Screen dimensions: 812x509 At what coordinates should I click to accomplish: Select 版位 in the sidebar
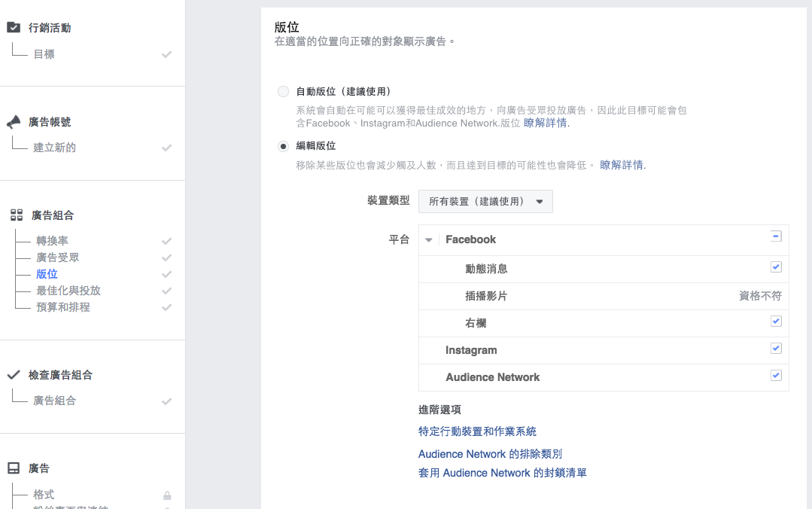[47, 273]
